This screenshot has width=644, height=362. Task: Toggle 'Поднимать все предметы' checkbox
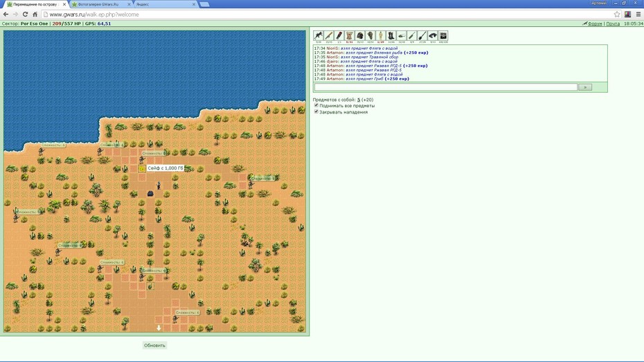(x=316, y=105)
